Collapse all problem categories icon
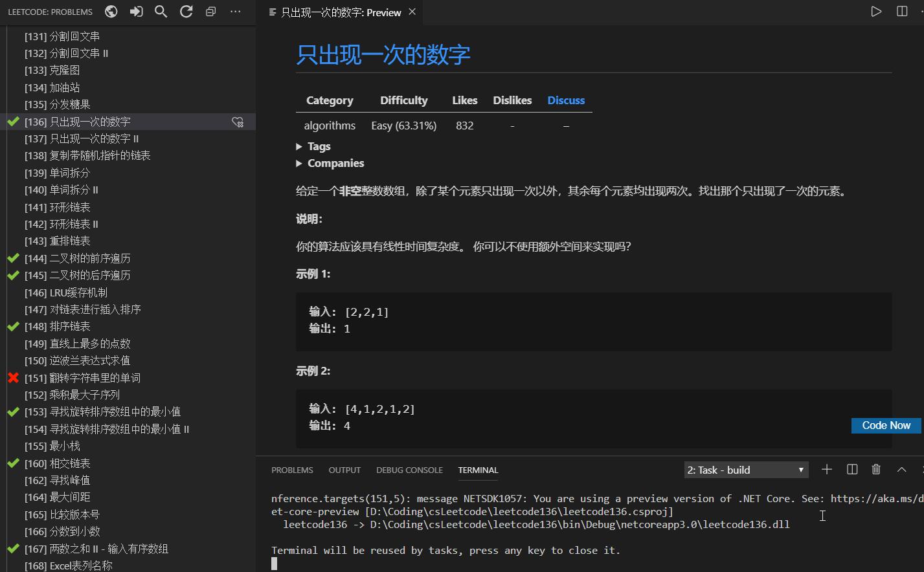This screenshot has width=924, height=572. 210,11
